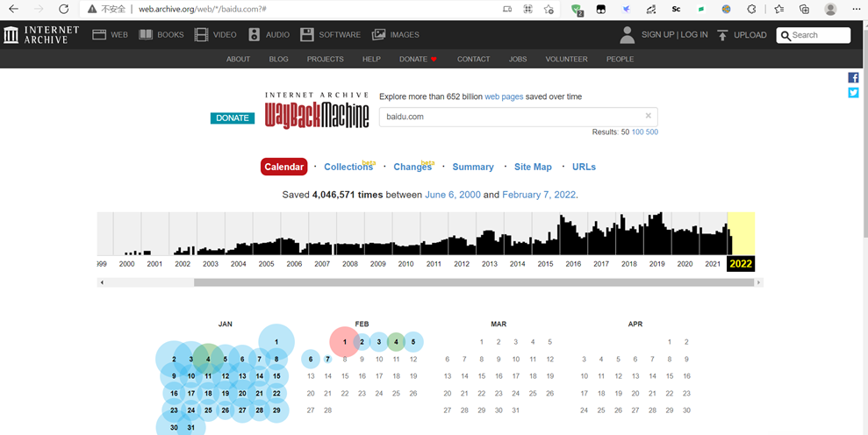The width and height of the screenshot is (868, 435).
Task: Click the teal DONATE button
Action: coord(233,118)
